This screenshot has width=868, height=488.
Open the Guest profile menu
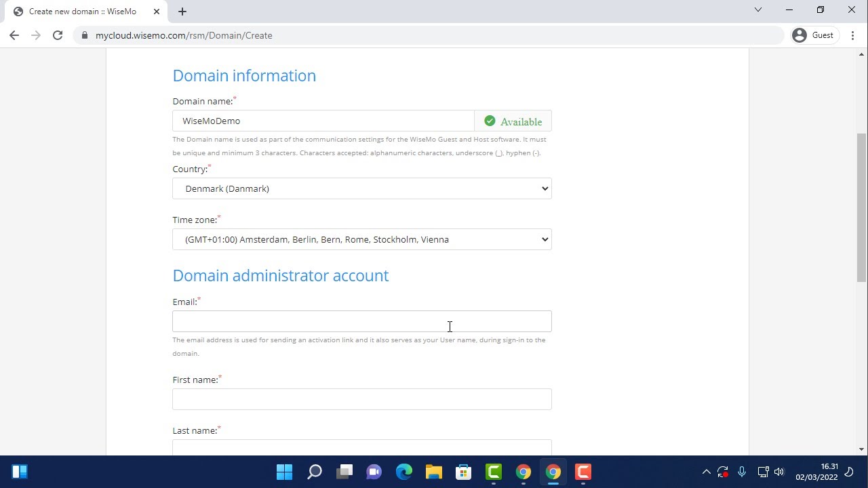pos(814,35)
